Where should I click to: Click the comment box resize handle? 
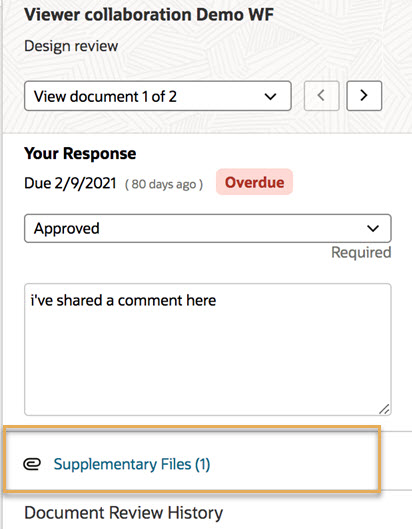pos(384,409)
